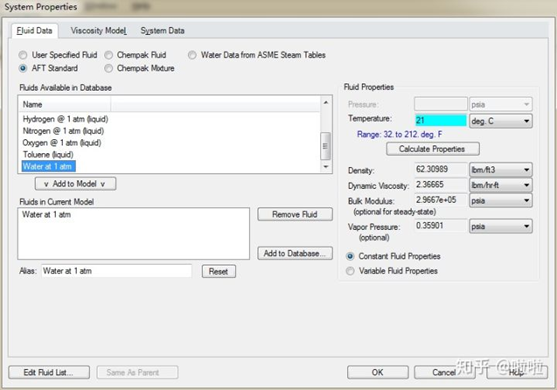Click the Alias text field
Screen dimensions: 557x390
[117, 271]
